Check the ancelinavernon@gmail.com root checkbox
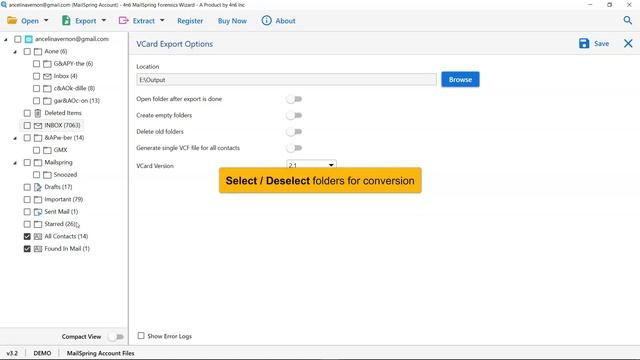This screenshot has height=360, width=640. click(x=18, y=39)
